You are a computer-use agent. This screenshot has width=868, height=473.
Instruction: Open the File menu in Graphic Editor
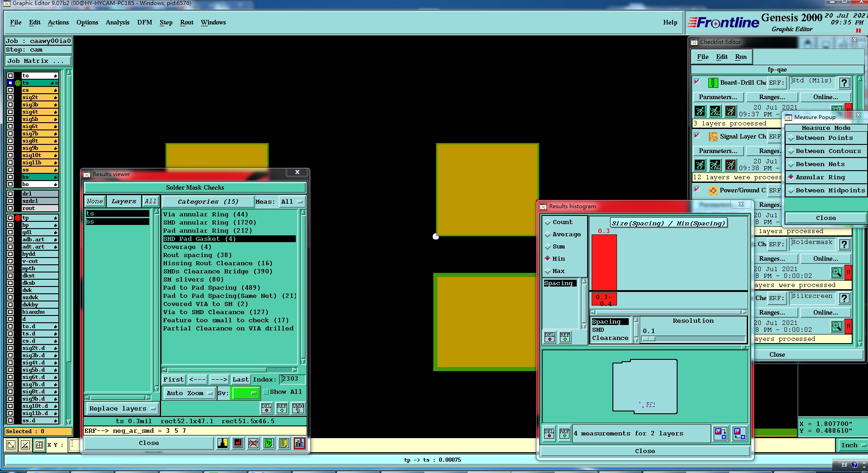(16, 23)
